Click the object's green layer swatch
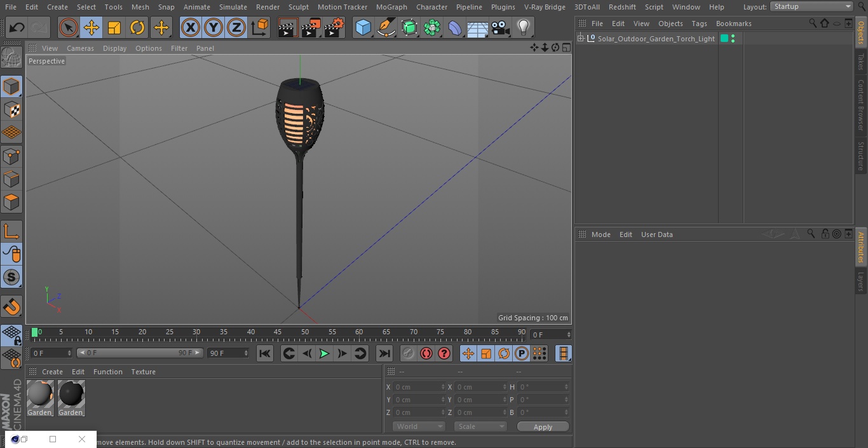Viewport: 868px width, 448px height. pyautogui.click(x=724, y=39)
